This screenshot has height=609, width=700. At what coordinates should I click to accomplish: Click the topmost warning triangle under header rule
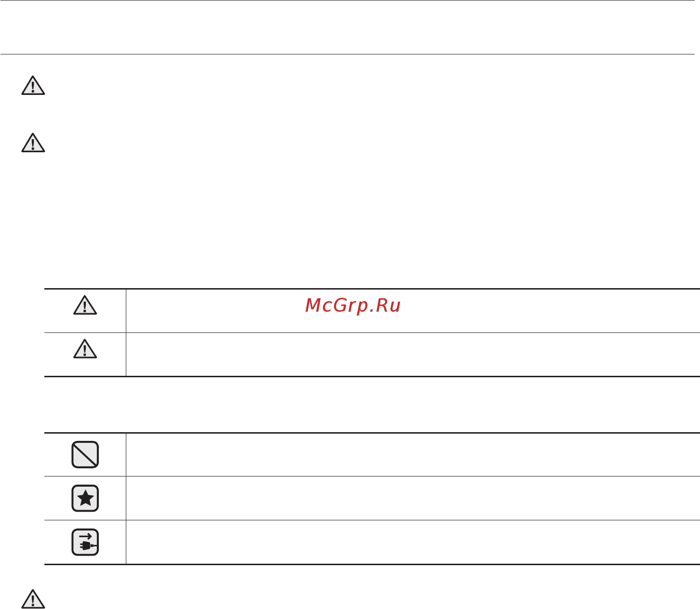pos(33,86)
